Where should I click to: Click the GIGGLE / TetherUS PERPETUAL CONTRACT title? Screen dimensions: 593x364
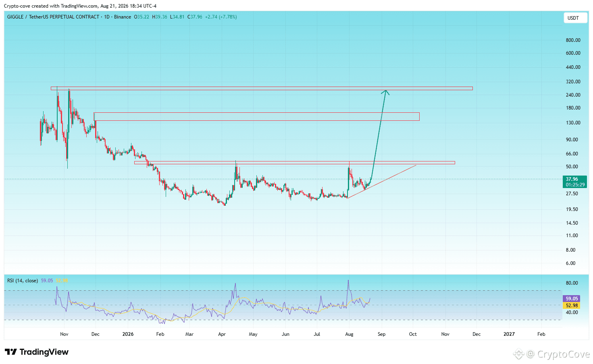coord(53,17)
